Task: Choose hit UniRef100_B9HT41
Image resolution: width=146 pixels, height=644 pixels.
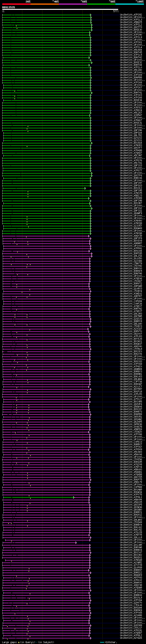Action: 131,93
